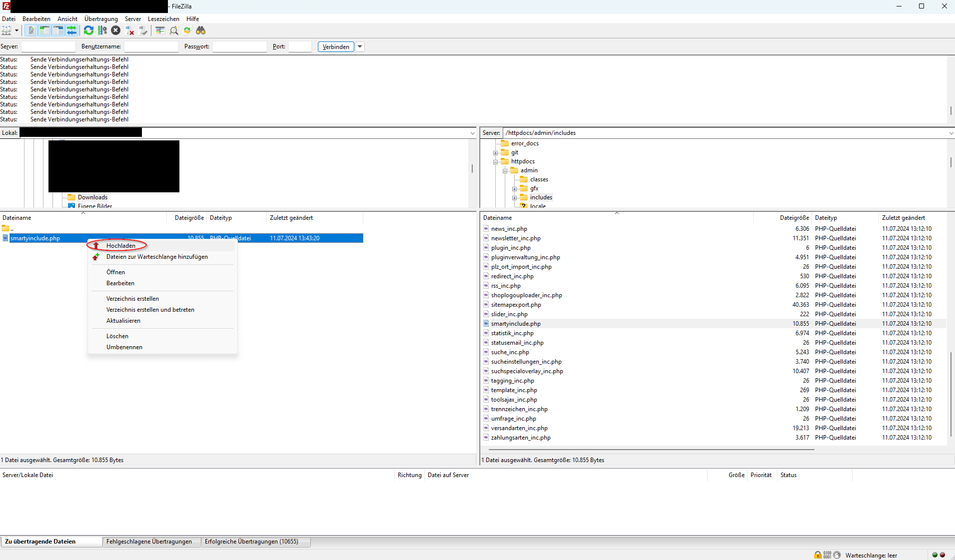Toggle message log display icon

[x=31, y=30]
